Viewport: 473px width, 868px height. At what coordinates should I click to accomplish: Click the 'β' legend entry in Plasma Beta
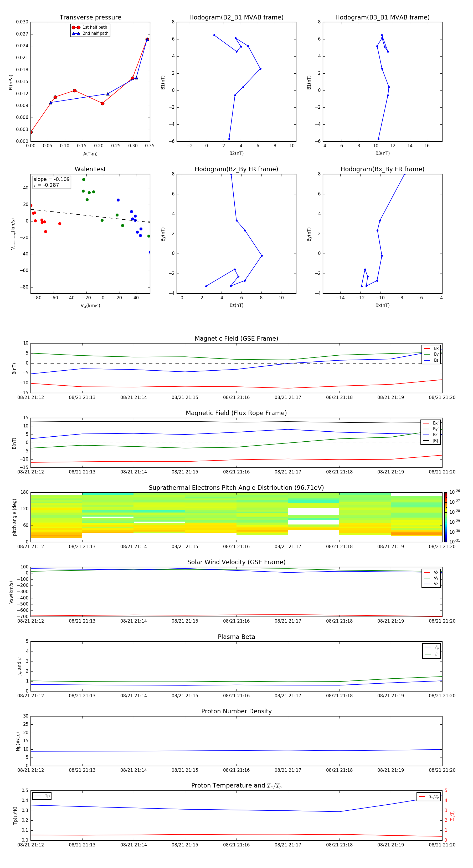pyautogui.click(x=431, y=654)
